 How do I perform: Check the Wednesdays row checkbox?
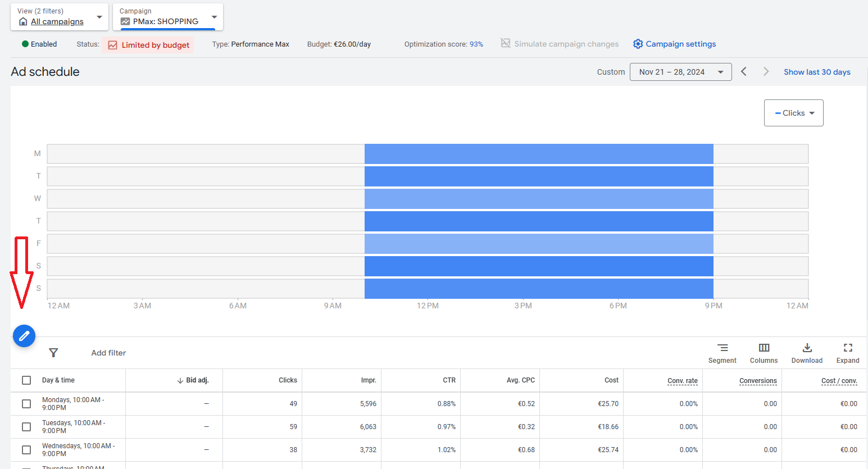pos(26,449)
